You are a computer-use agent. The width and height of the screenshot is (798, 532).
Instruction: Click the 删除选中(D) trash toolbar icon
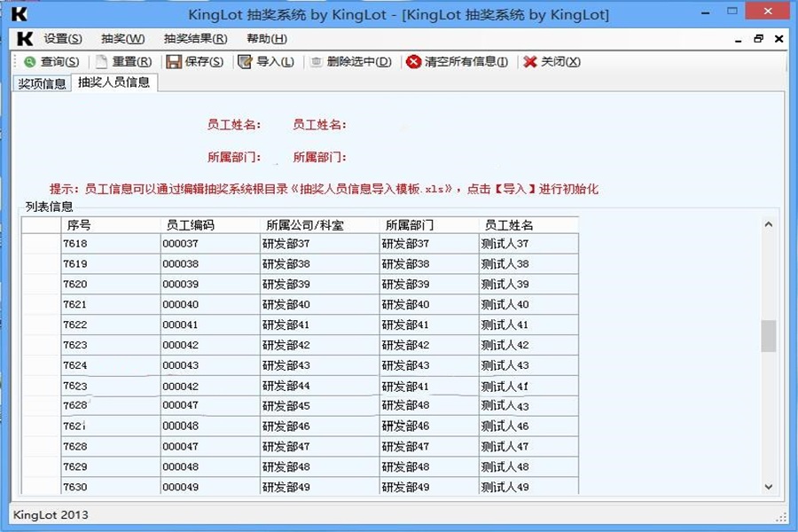(316, 61)
